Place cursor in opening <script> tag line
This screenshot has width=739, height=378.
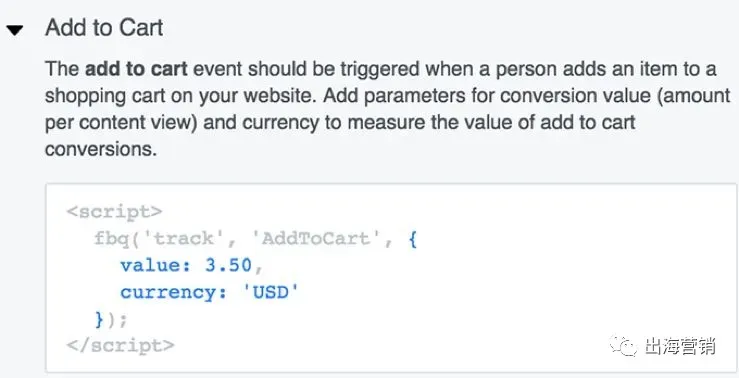pos(115,211)
